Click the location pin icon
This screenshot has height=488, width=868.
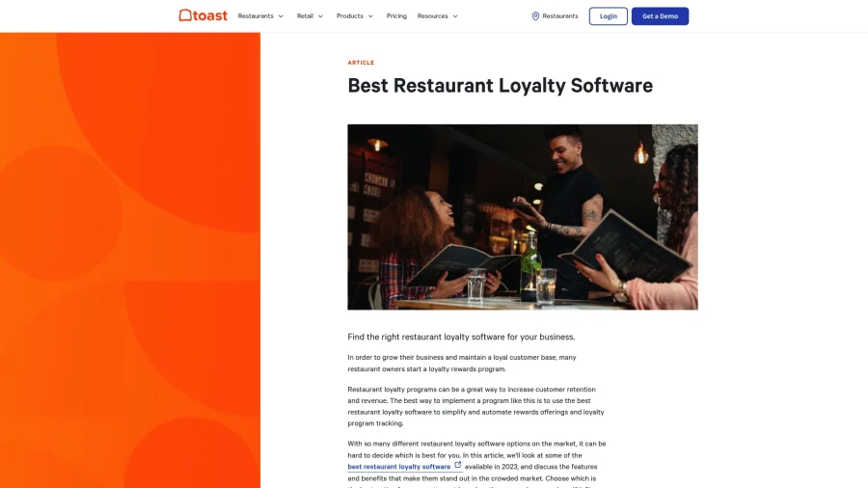tap(535, 16)
